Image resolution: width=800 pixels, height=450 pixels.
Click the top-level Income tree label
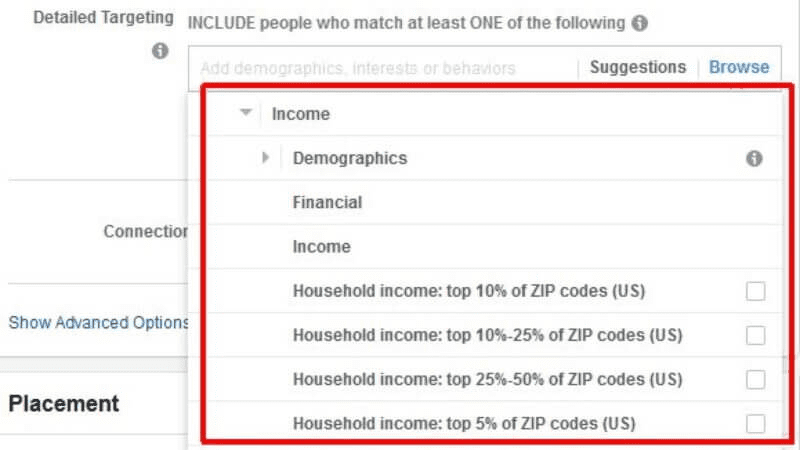[300, 114]
